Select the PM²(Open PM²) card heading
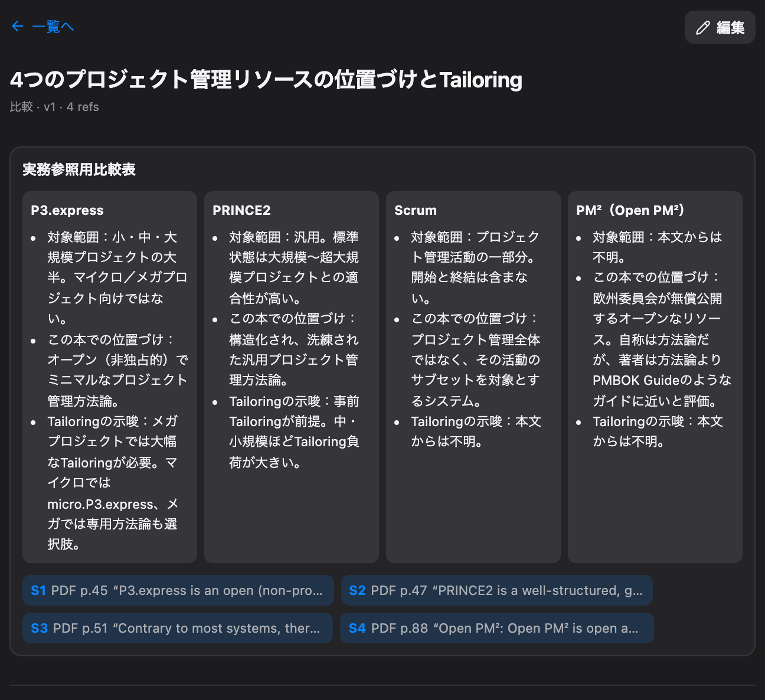Viewport: 765px width, 700px height. click(x=630, y=210)
